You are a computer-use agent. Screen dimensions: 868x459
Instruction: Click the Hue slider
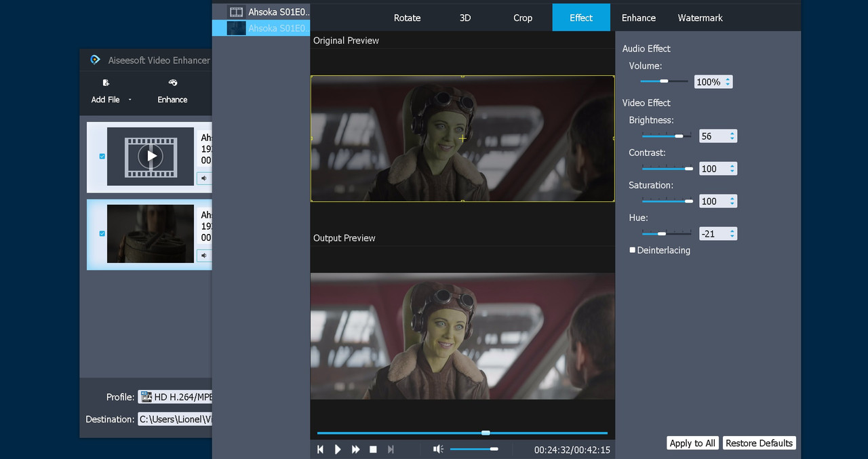pos(667,234)
